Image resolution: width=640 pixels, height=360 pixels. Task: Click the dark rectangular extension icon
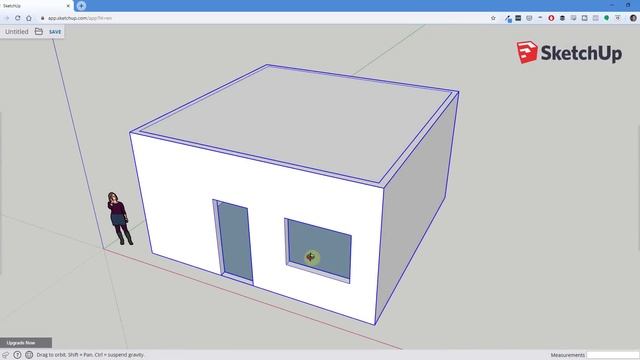(518, 18)
